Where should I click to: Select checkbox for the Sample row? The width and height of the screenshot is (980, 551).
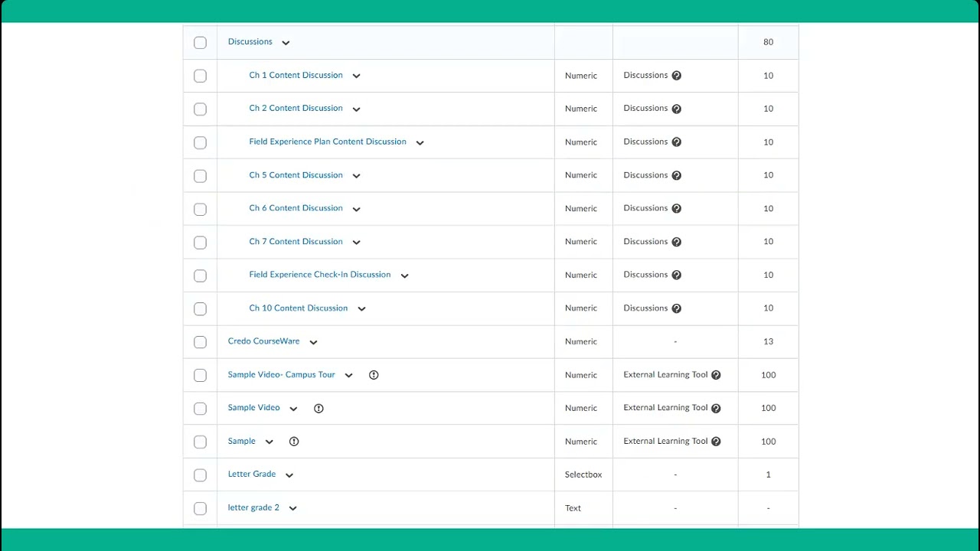coord(200,442)
